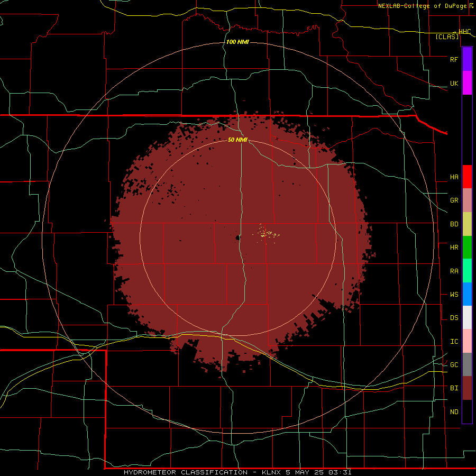476x476 pixels.
Task: Select the bright red HA legend color block
Action: pyautogui.click(x=467, y=177)
